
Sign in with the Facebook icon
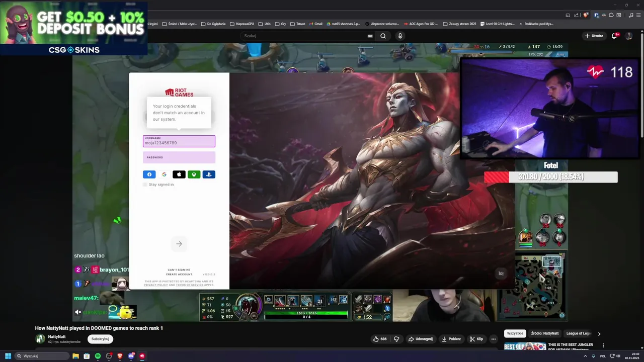tap(149, 174)
